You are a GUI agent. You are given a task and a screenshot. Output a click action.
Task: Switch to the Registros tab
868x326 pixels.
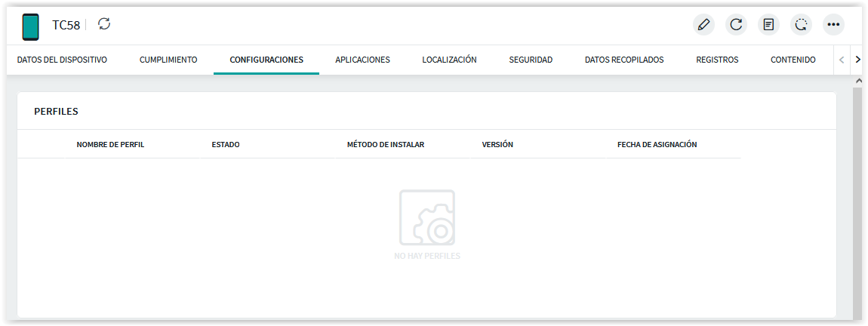click(x=717, y=60)
